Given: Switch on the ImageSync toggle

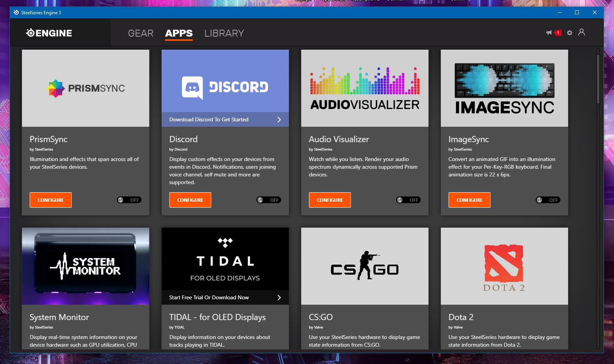Looking at the screenshot, I should [548, 200].
